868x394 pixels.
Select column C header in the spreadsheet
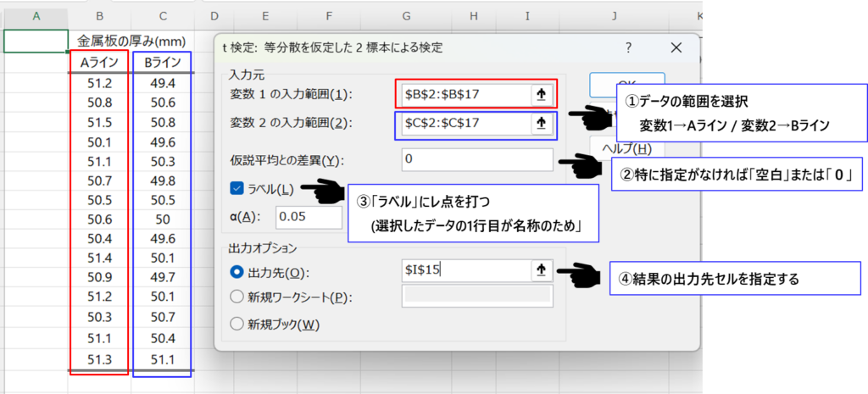[x=163, y=16]
